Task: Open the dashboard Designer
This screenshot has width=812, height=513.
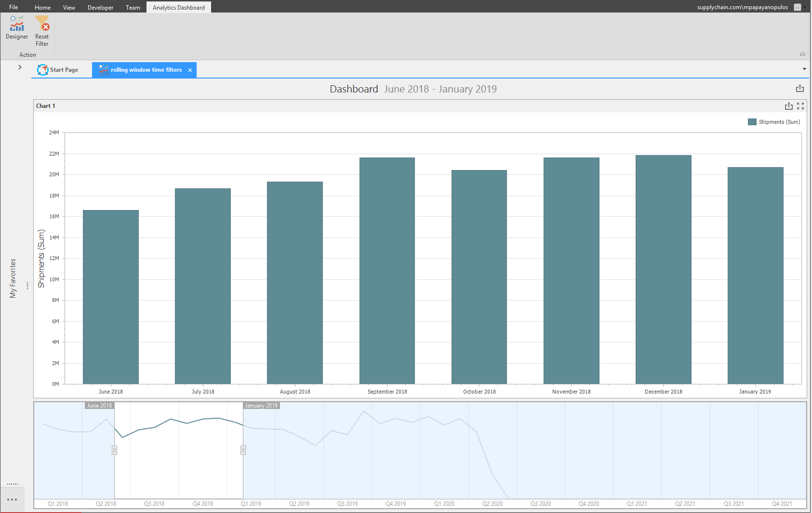Action: [x=17, y=28]
